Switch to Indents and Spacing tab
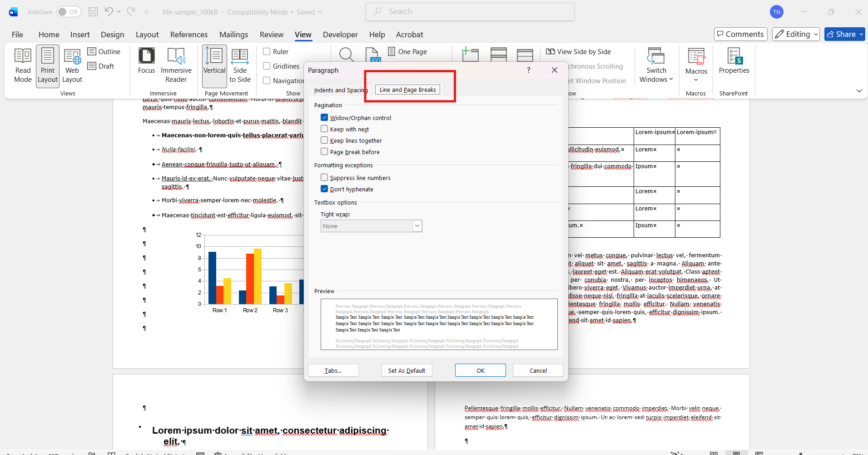Image resolution: width=868 pixels, height=455 pixels. (x=341, y=90)
